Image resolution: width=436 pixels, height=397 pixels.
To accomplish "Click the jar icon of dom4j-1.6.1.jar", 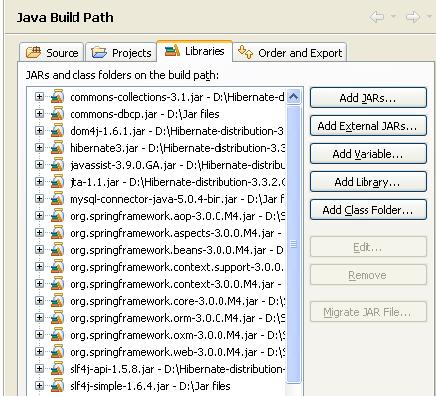I will 57,131.
